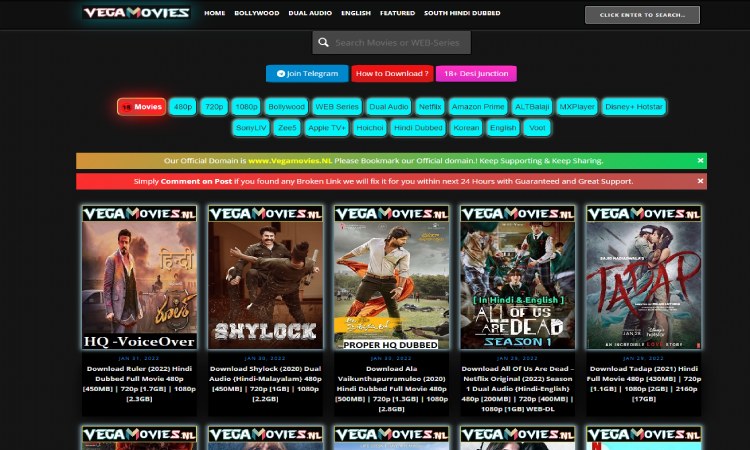Open the Tadap movie poster

click(x=644, y=277)
